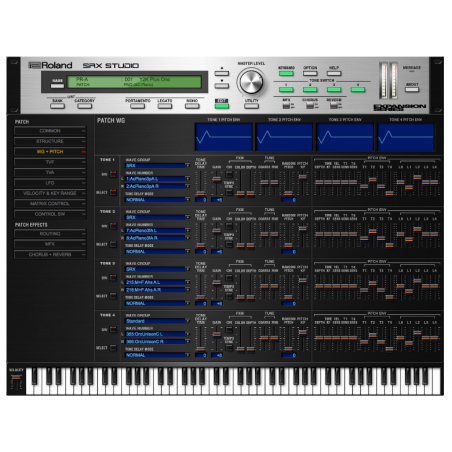
Task: Open the STRUCTURE patch page
Action: coord(50,141)
